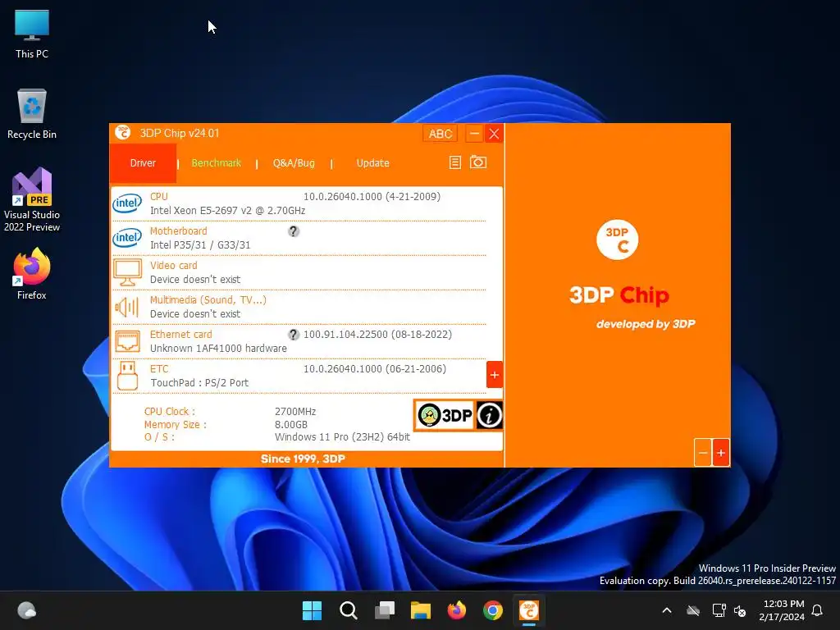
Task: Open the weather widget on taskbar
Action: 27,610
